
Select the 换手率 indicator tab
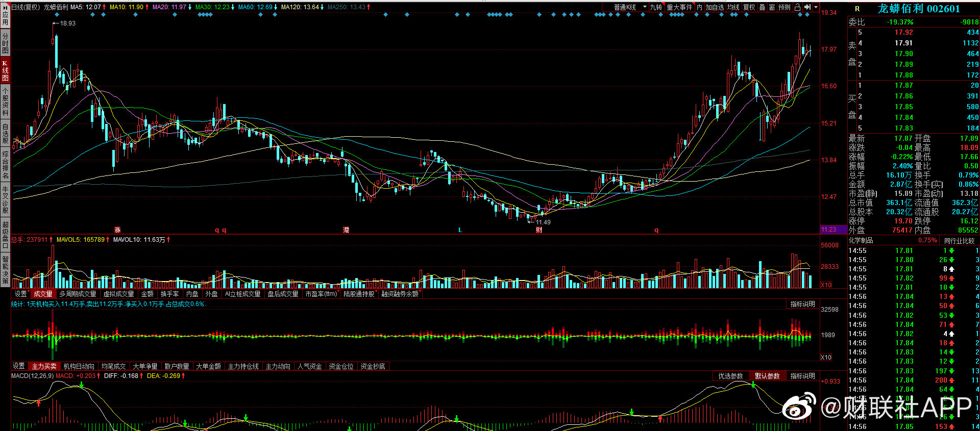[x=169, y=294]
